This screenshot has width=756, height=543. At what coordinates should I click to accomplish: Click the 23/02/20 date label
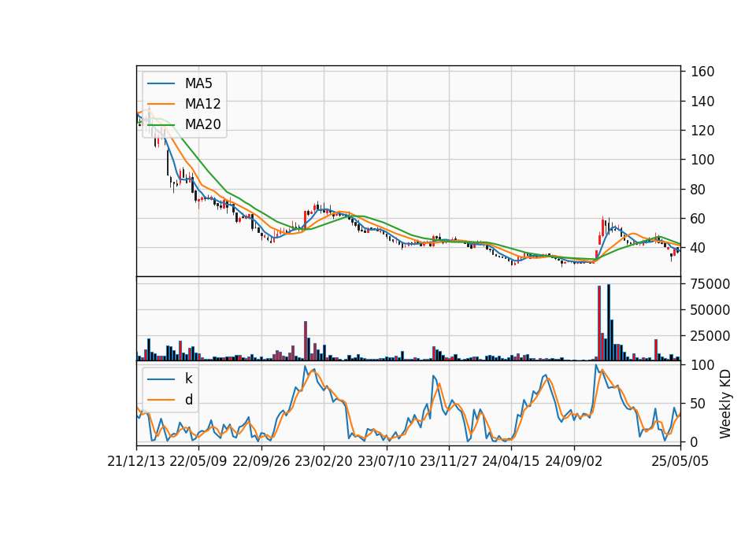(324, 462)
